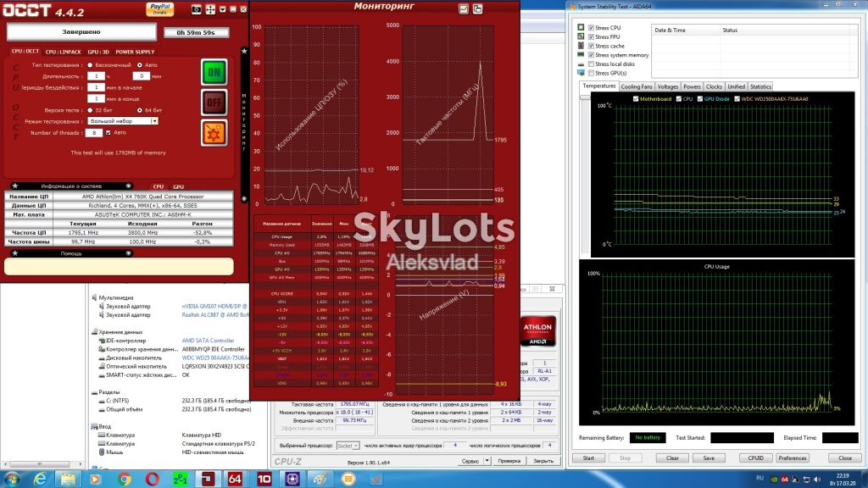Screen dimensions: 868x488
Task: Click the PayPal Donate button in OCCT
Action: [160, 8]
